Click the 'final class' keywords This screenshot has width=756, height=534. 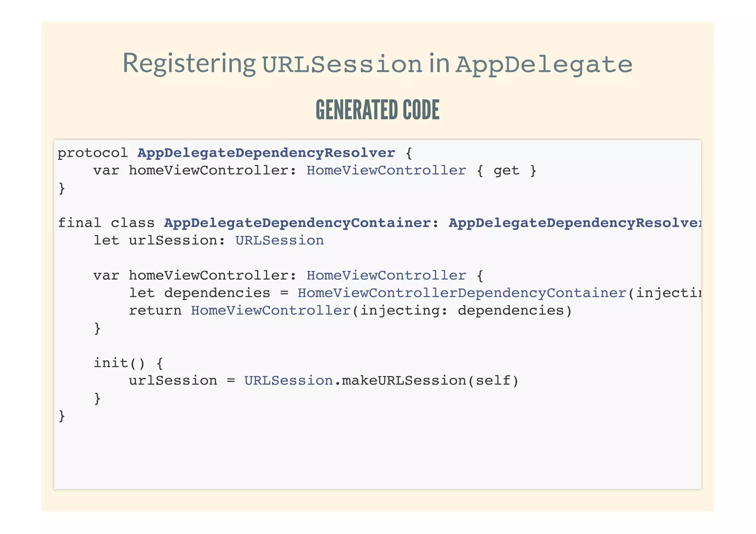click(106, 223)
